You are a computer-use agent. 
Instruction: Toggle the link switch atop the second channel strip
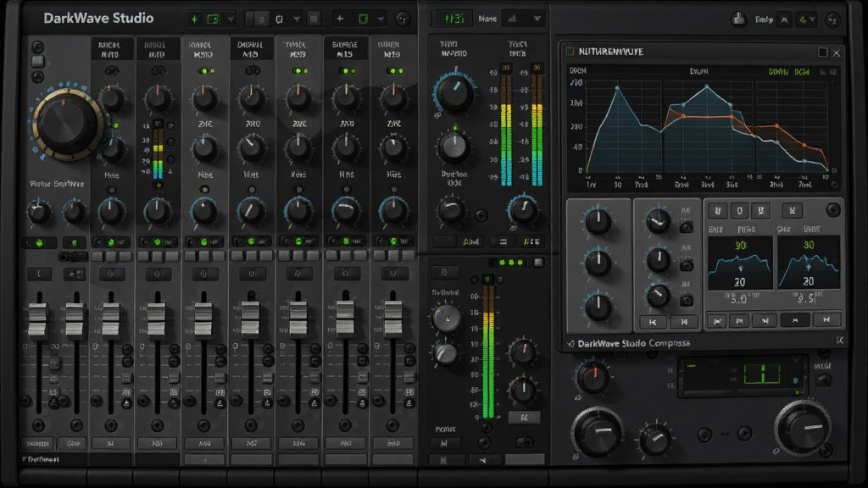[159, 71]
